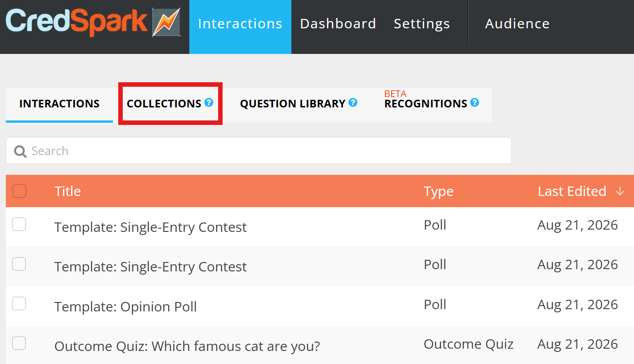
Task: Sort by the Last Edited column
Action: (x=572, y=191)
